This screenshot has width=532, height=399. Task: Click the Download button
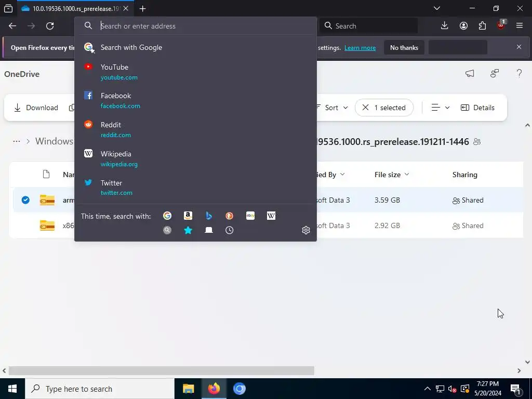click(36, 108)
